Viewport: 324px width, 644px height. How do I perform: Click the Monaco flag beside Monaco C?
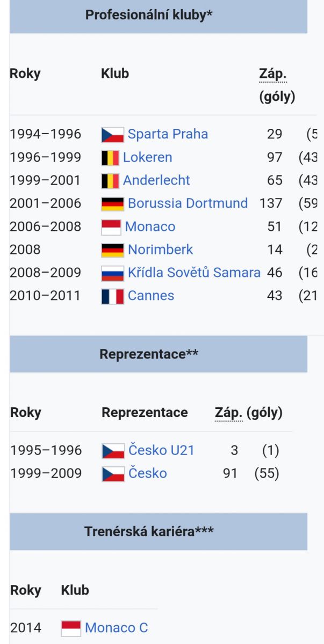(x=71, y=628)
